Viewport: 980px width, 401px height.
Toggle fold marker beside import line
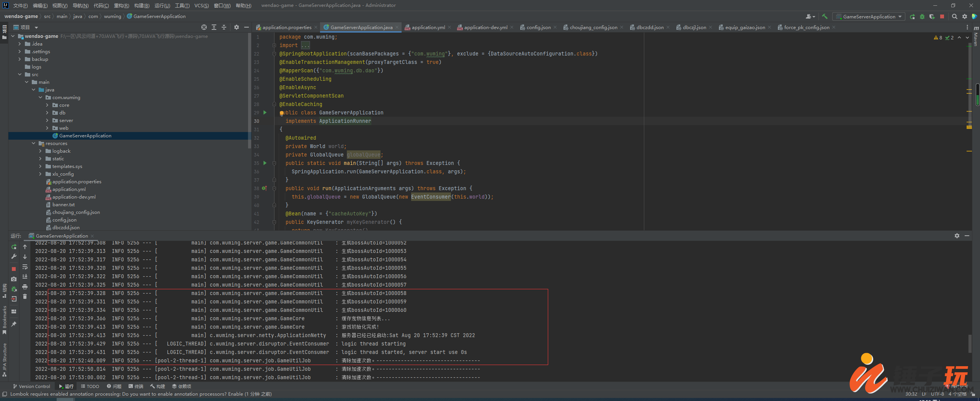[x=274, y=45]
